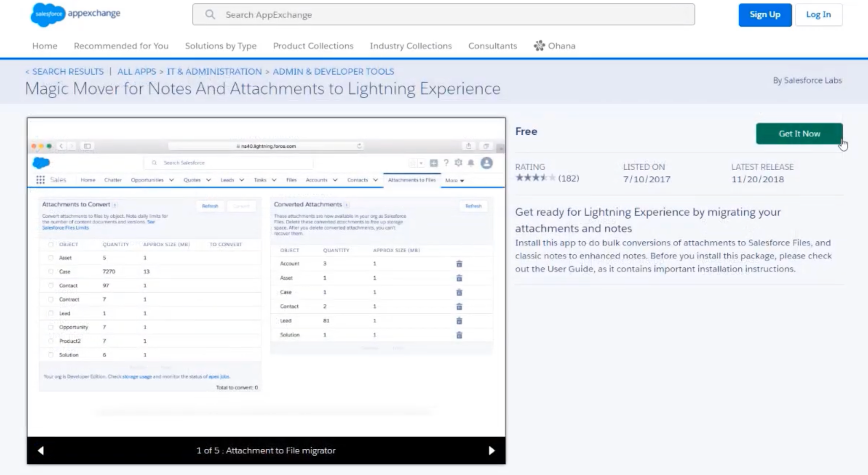Delete converted Solution attachments trash icon
The width and height of the screenshot is (868, 475).
click(x=459, y=335)
